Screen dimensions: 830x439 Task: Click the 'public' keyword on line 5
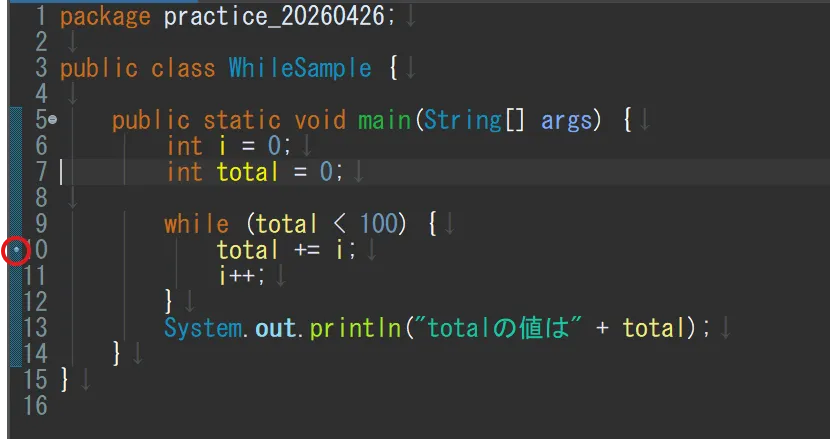(x=150, y=121)
